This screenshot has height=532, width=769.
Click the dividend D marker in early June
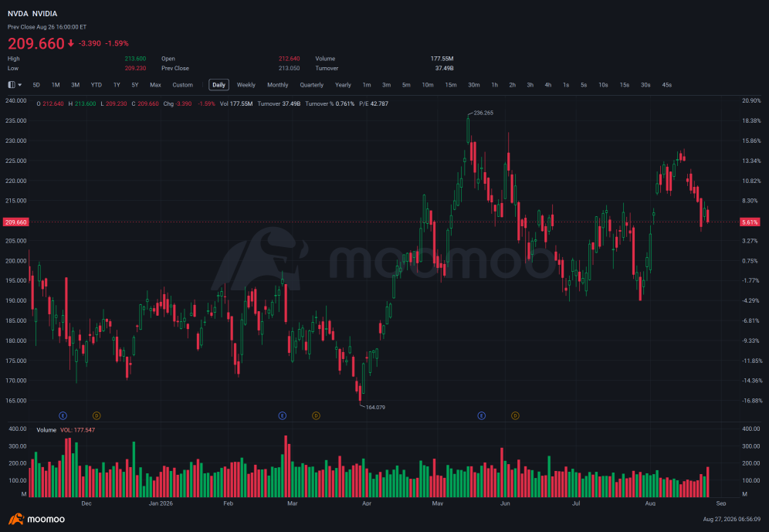pyautogui.click(x=516, y=415)
